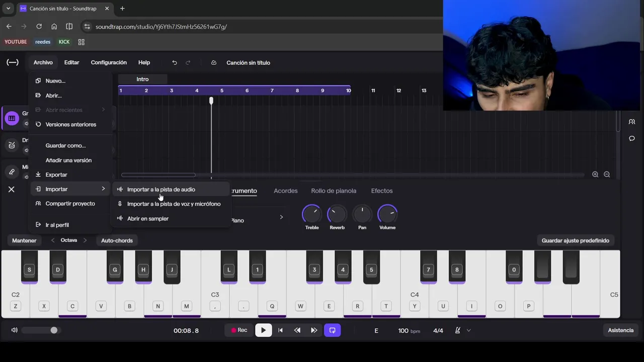
Task: Open the Editar menu
Action: [x=71, y=62]
